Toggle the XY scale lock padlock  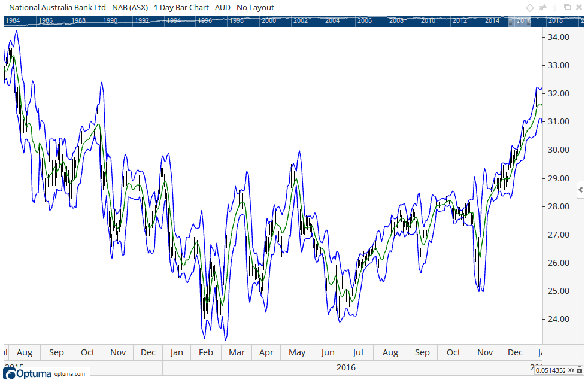click(x=580, y=370)
